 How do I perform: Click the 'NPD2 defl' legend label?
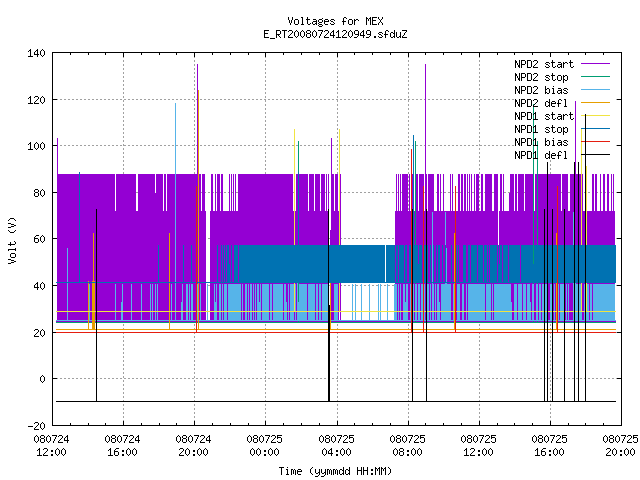[541, 103]
